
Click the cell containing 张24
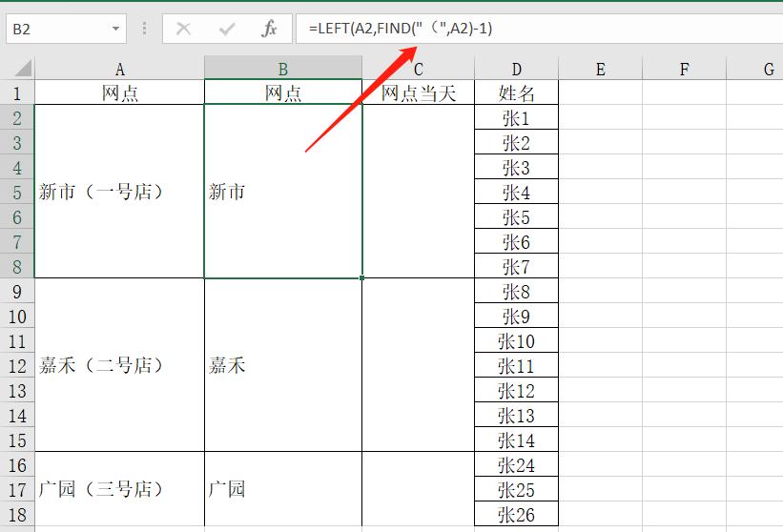[516, 464]
